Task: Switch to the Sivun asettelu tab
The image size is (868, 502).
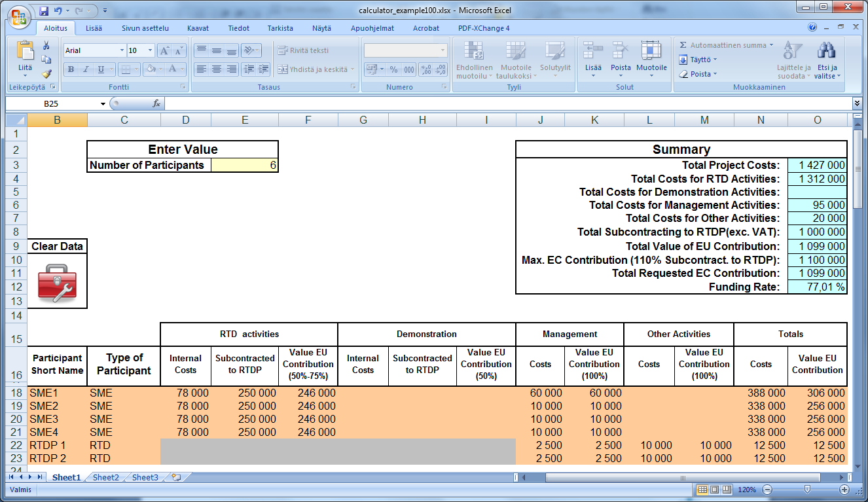Action: pyautogui.click(x=145, y=28)
